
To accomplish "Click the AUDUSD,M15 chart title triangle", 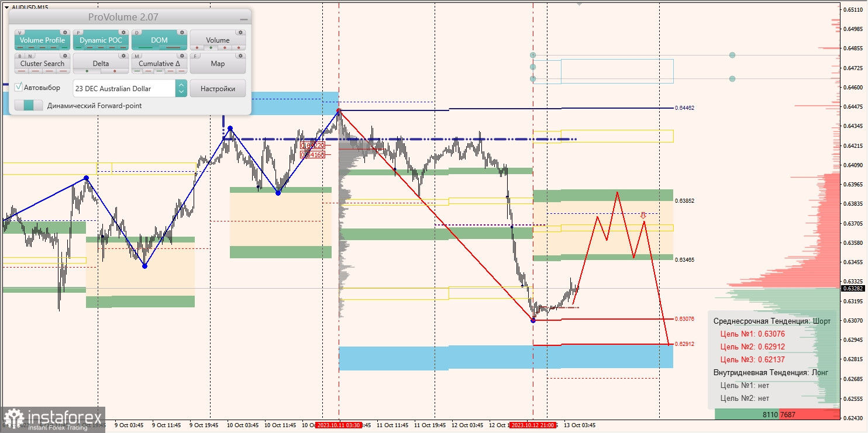I will pyautogui.click(x=6, y=7).
